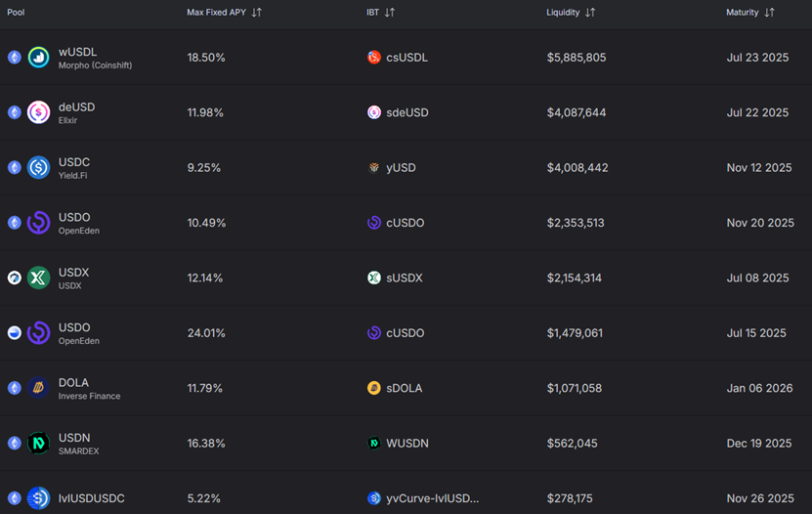
Task: Click the sdeUSD IBT icon
Action: pos(373,112)
